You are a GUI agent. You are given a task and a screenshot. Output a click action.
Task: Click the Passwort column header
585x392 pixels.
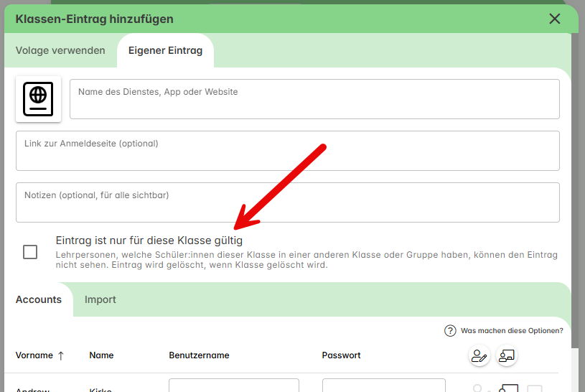pos(341,355)
